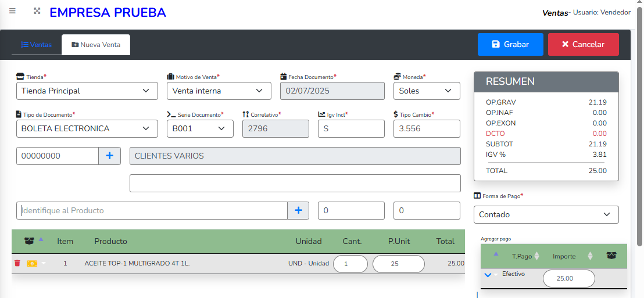
Task: Click the yellow money icon on product row
Action: (32, 263)
